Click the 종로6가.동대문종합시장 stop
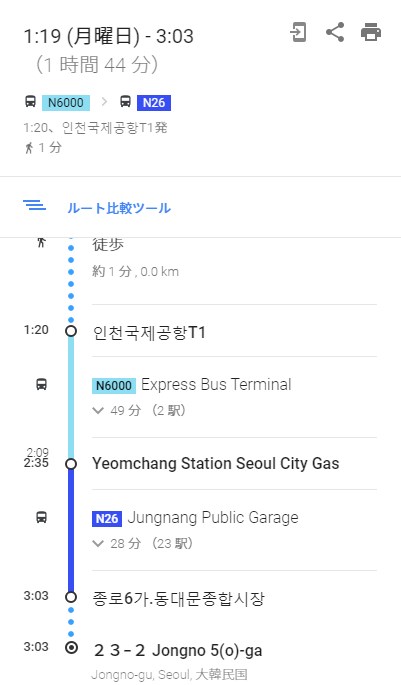Screen dimensions: 401x685 pos(179,598)
